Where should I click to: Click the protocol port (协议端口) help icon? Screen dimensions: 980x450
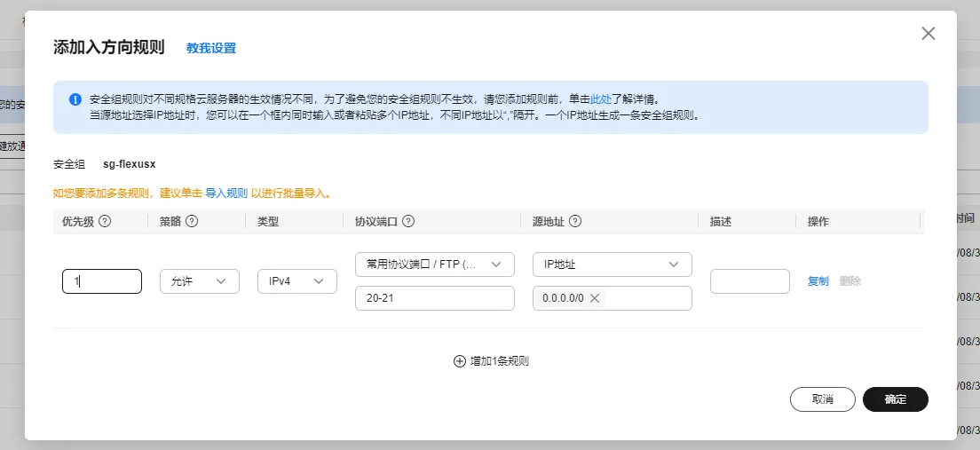(x=409, y=222)
